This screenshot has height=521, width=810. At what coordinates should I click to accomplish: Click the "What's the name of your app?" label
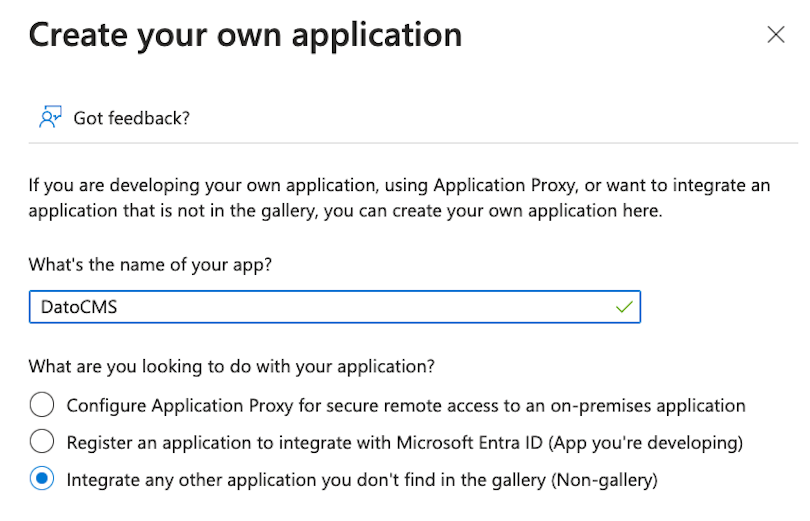coord(150,265)
